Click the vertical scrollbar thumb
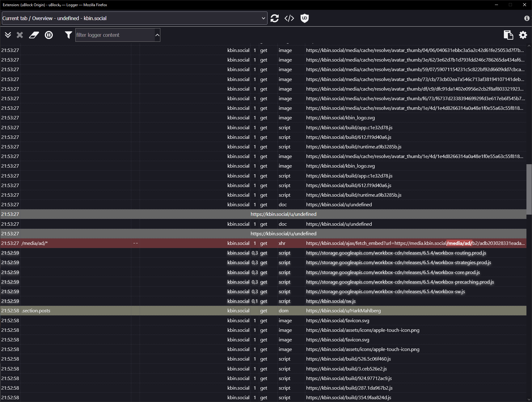 click(x=529, y=189)
